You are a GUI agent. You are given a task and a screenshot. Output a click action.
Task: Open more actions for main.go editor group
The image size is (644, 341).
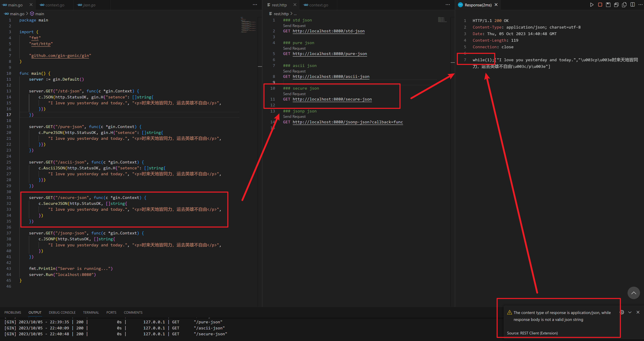pyautogui.click(x=255, y=5)
